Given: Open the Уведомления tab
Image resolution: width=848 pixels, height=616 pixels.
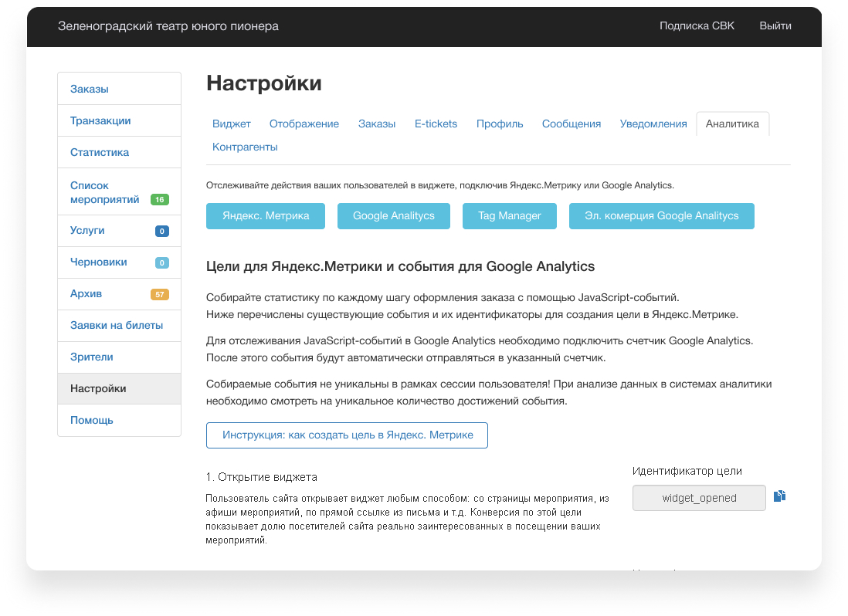Looking at the screenshot, I should tap(653, 124).
